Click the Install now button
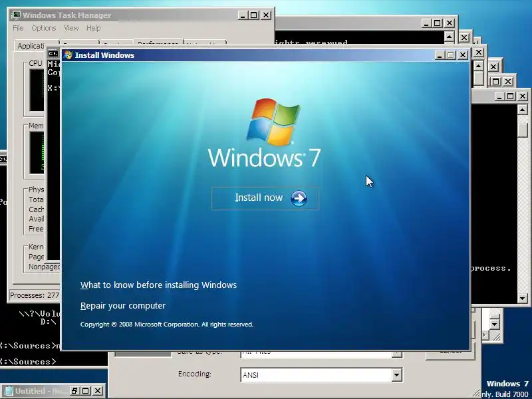The width and height of the screenshot is (532, 399). 265,198
